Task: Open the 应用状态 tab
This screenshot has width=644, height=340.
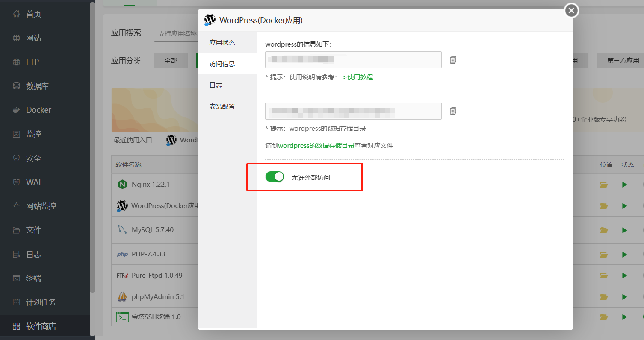Action: pos(228,43)
